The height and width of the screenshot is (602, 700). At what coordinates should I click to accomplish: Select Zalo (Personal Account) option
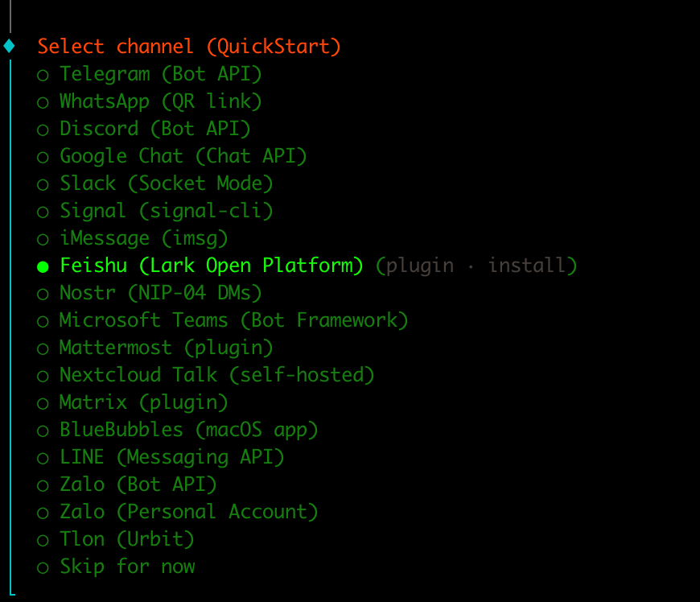(x=188, y=512)
